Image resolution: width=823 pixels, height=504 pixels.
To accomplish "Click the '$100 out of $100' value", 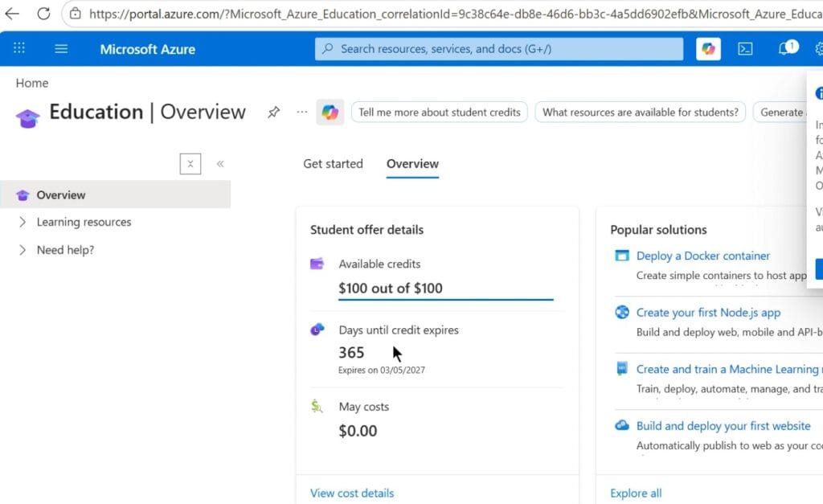I will (x=391, y=289).
